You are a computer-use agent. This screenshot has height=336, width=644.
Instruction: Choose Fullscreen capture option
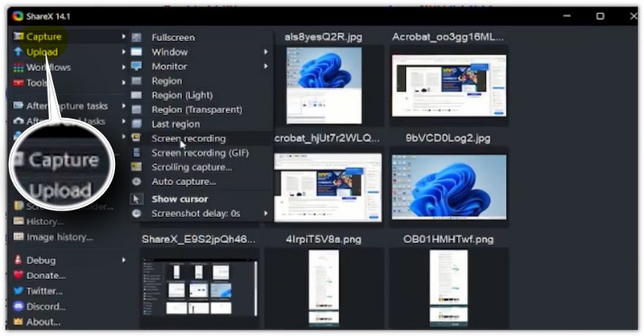(173, 37)
